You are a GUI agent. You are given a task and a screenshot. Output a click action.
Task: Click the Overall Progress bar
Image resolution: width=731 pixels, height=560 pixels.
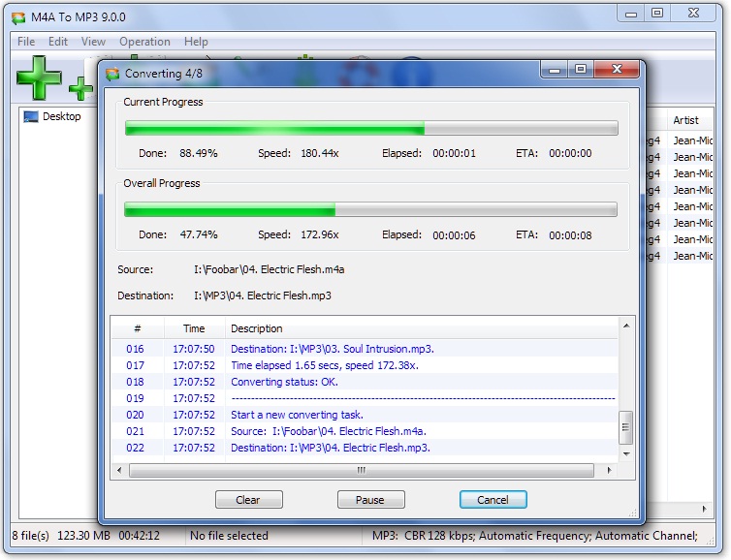tap(370, 209)
